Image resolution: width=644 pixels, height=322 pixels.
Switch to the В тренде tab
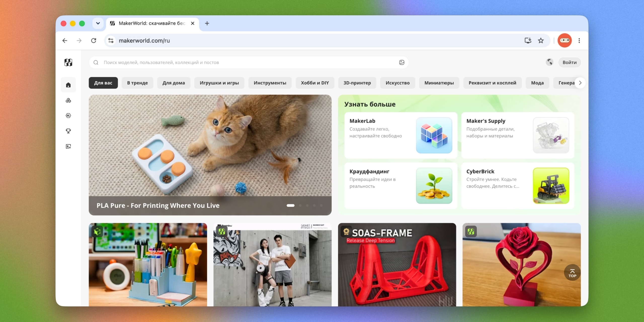click(137, 83)
